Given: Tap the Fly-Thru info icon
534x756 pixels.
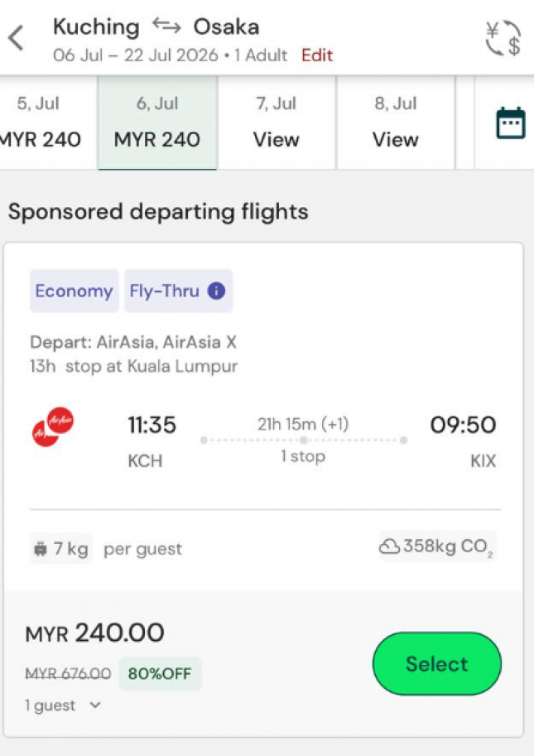Looking at the screenshot, I should pos(216,291).
